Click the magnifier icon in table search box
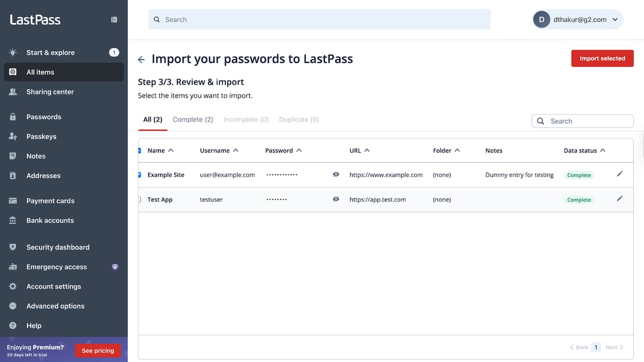This screenshot has height=362, width=644. (541, 121)
